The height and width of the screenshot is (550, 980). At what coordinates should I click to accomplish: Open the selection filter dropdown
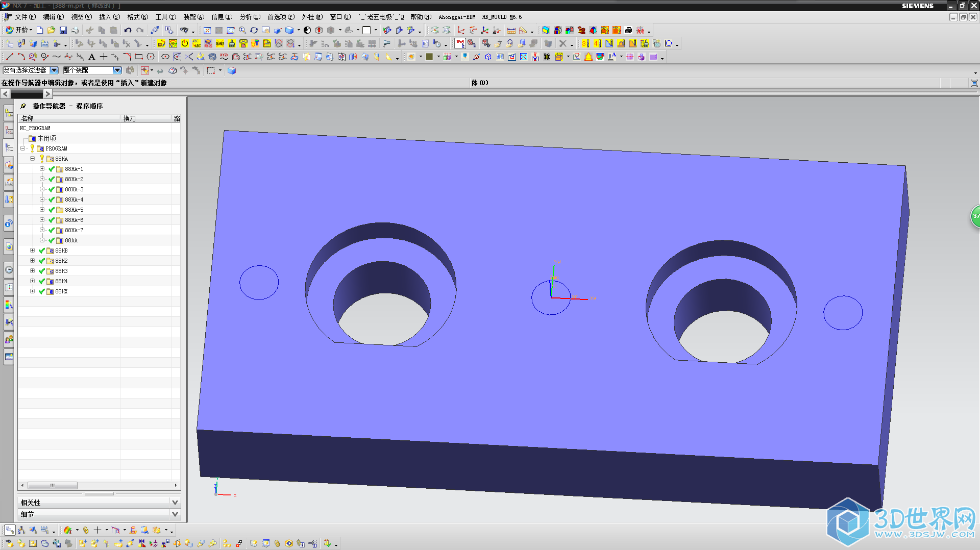[x=54, y=70]
